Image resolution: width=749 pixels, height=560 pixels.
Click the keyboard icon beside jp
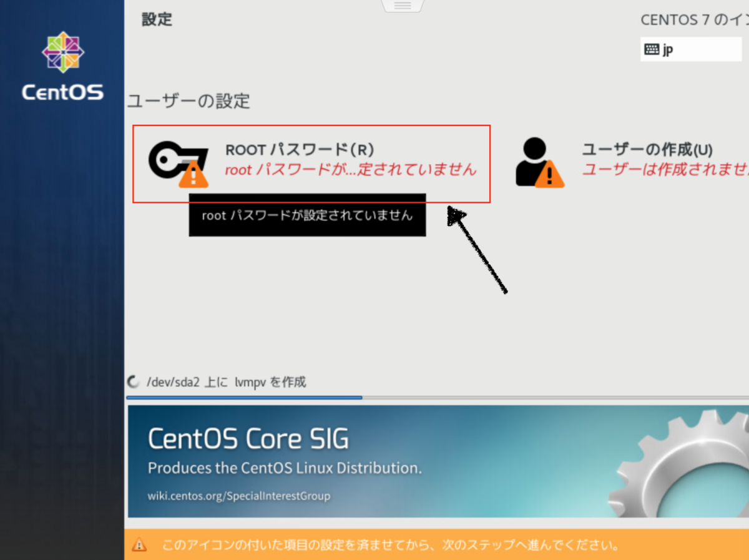tap(652, 50)
